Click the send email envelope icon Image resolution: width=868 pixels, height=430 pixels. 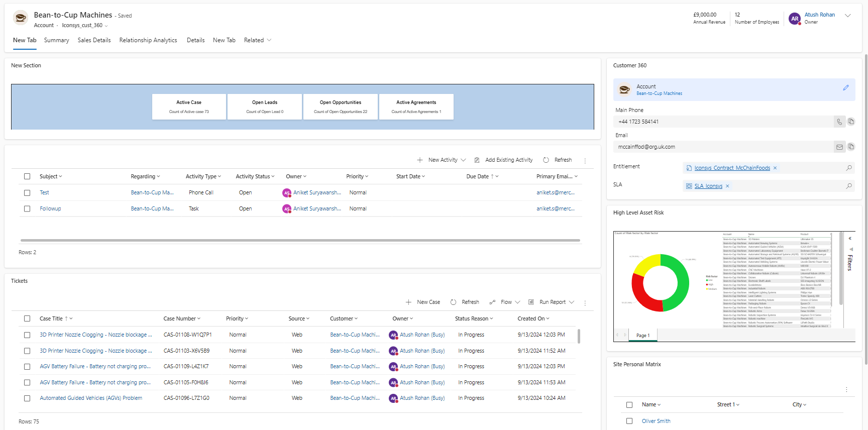(839, 147)
